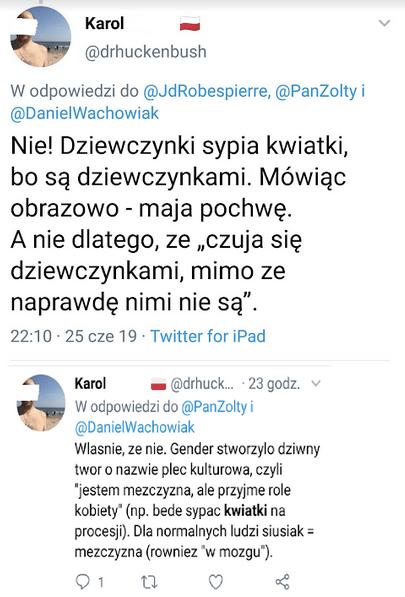Like the tweet with the heart icon
Viewport: 405px width, 597px height.
click(x=216, y=582)
